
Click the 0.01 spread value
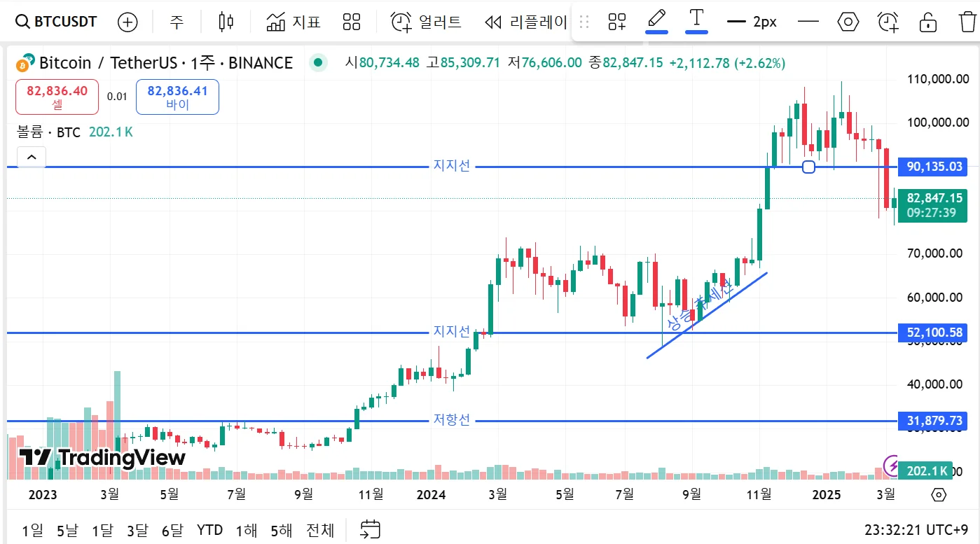(117, 97)
